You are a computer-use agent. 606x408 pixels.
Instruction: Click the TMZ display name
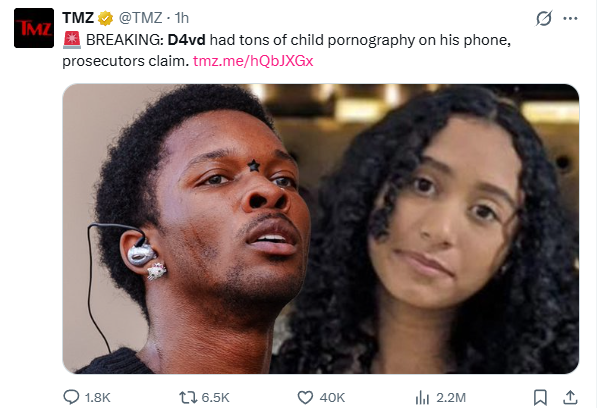point(78,18)
